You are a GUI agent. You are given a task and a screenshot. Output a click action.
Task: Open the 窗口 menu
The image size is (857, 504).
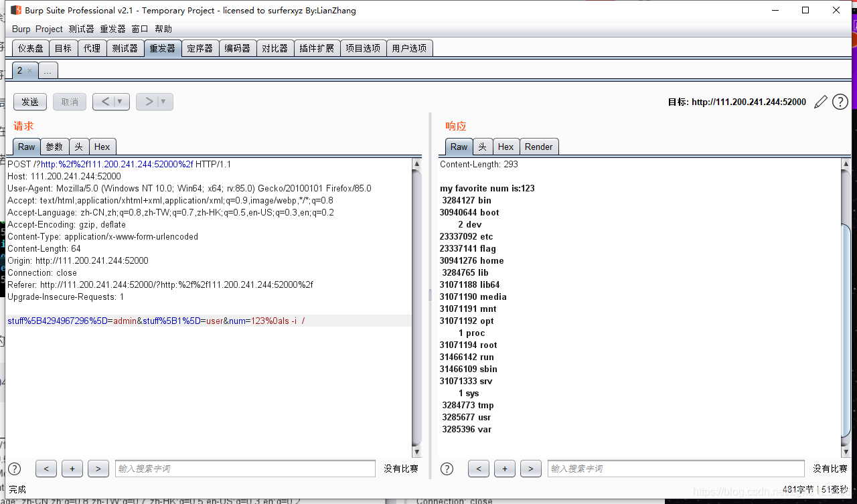(x=139, y=29)
